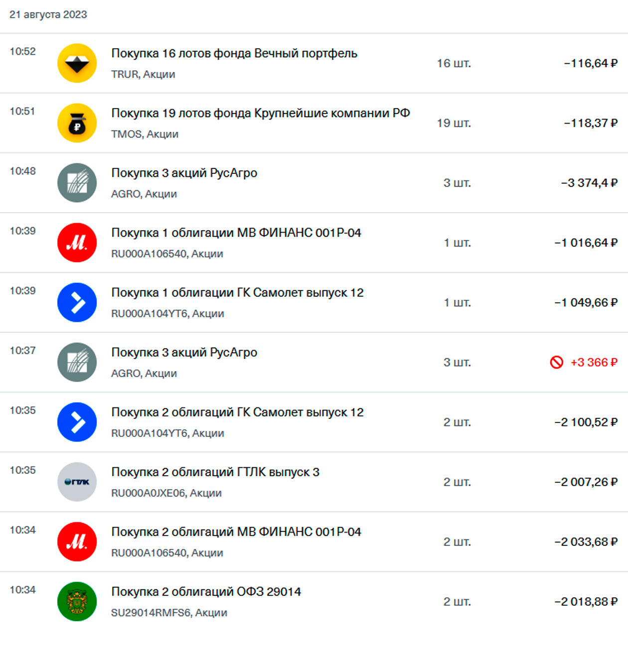Screen dimensions: 628x672
Task: Open Покупка 19 лотов фонда Крупнейшие компании РФ
Action: (314, 123)
